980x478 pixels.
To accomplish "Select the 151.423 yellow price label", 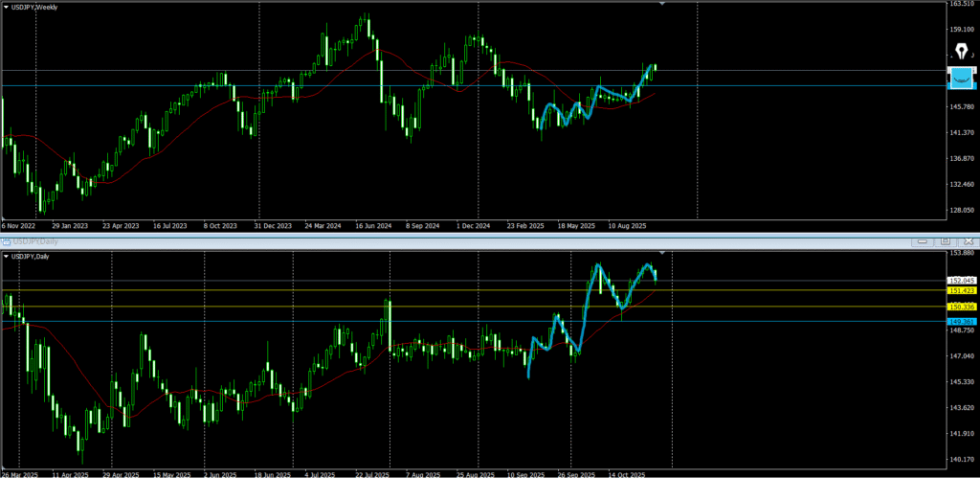I will click(961, 290).
